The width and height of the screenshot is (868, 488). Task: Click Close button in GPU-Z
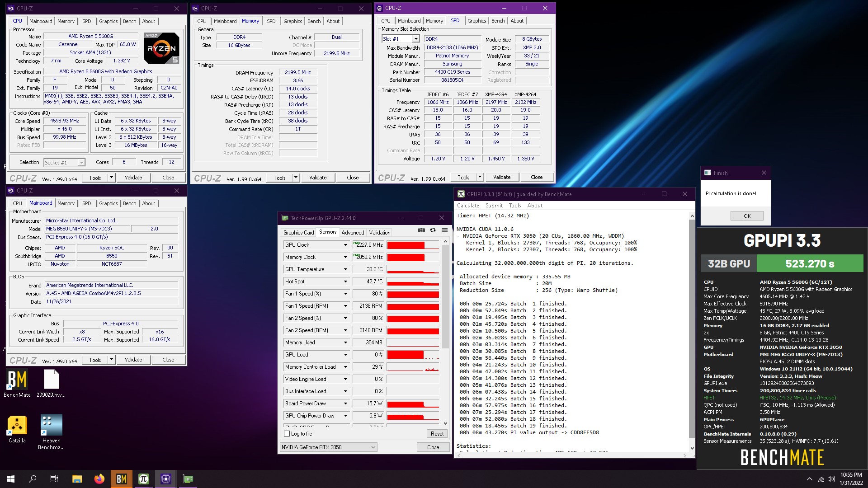click(x=433, y=447)
